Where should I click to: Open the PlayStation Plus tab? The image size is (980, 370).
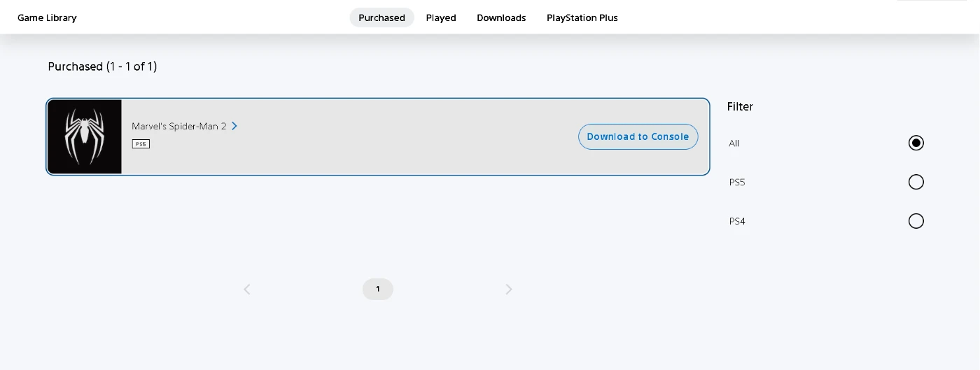(582, 17)
